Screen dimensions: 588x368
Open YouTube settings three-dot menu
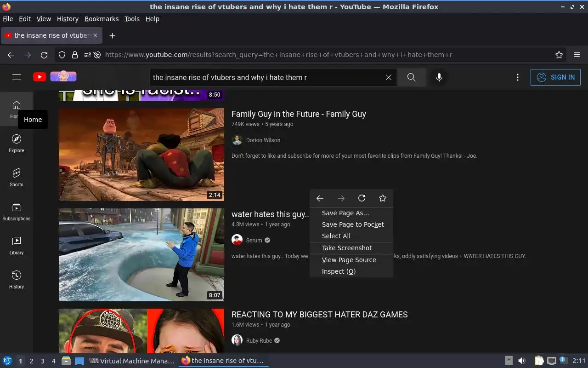point(518,77)
